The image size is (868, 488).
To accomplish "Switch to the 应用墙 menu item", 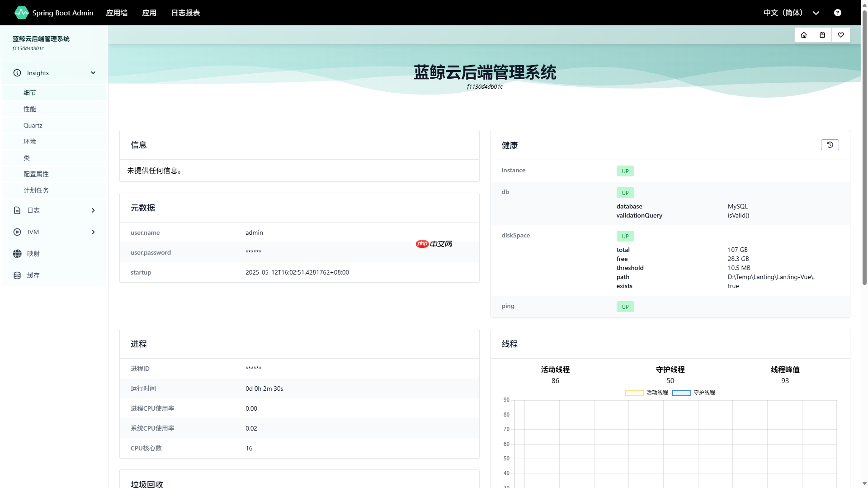I will (116, 13).
